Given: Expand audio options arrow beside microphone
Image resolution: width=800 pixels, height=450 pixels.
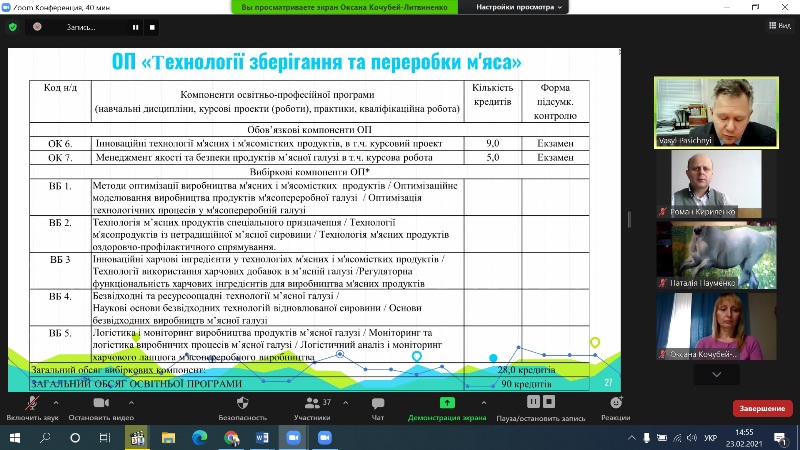Looking at the screenshot, I should pyautogui.click(x=56, y=403).
